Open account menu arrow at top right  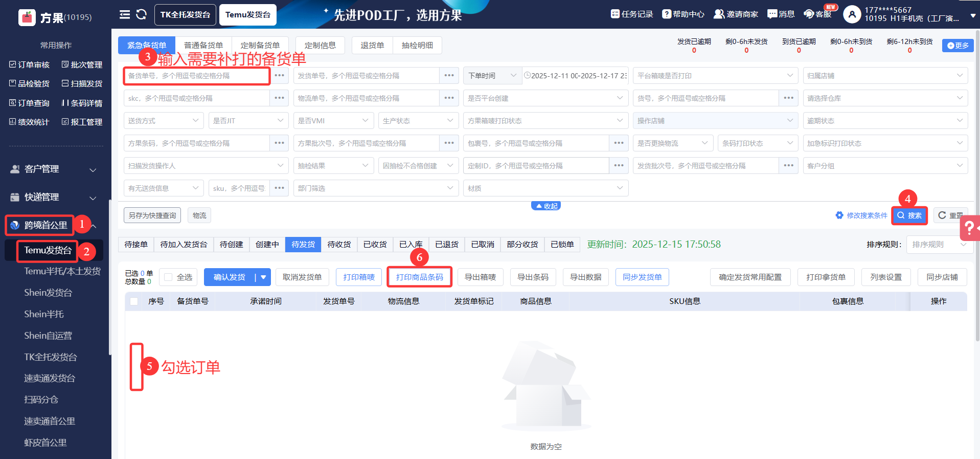[973, 15]
